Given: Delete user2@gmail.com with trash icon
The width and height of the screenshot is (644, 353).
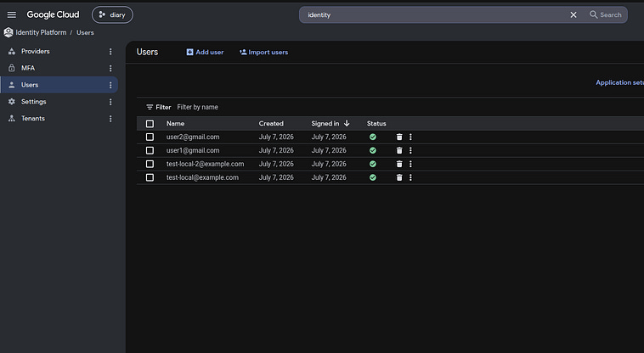Looking at the screenshot, I should point(399,137).
